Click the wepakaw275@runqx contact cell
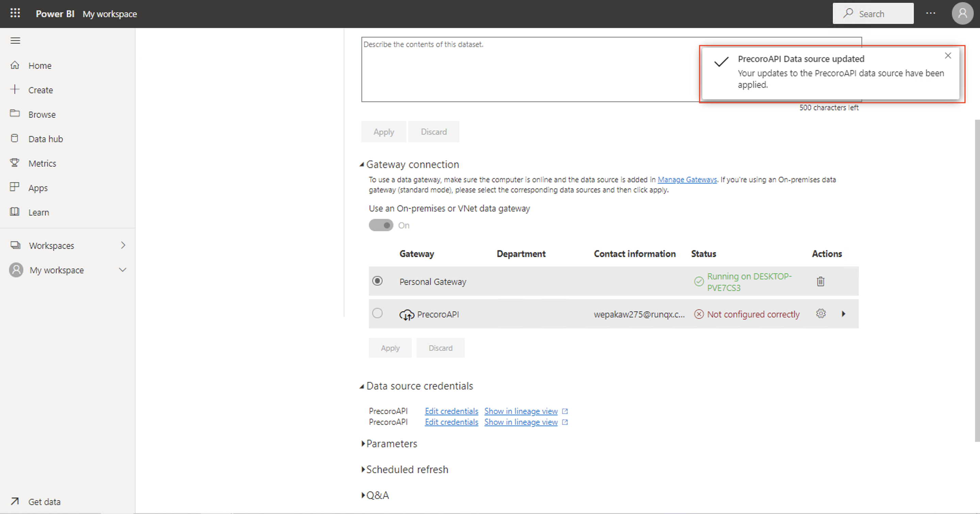Image resolution: width=980 pixels, height=514 pixels. coord(639,314)
